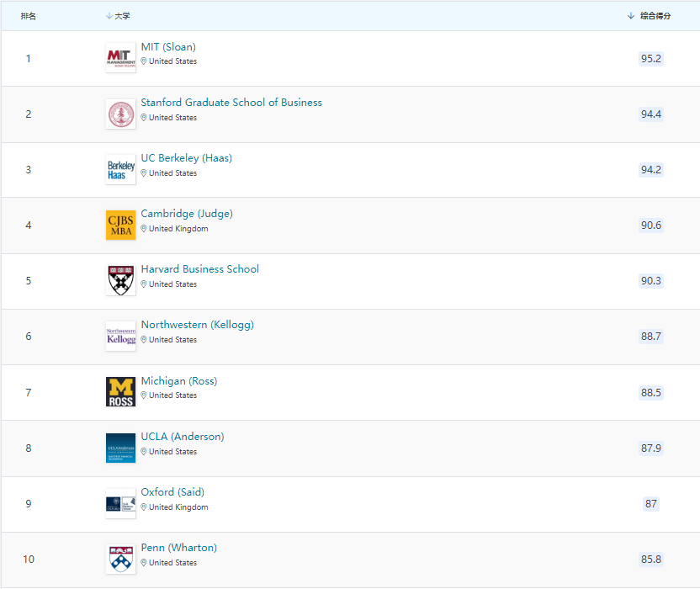Click the Stanford seal logo
This screenshot has height=589, width=700.
pos(120,114)
